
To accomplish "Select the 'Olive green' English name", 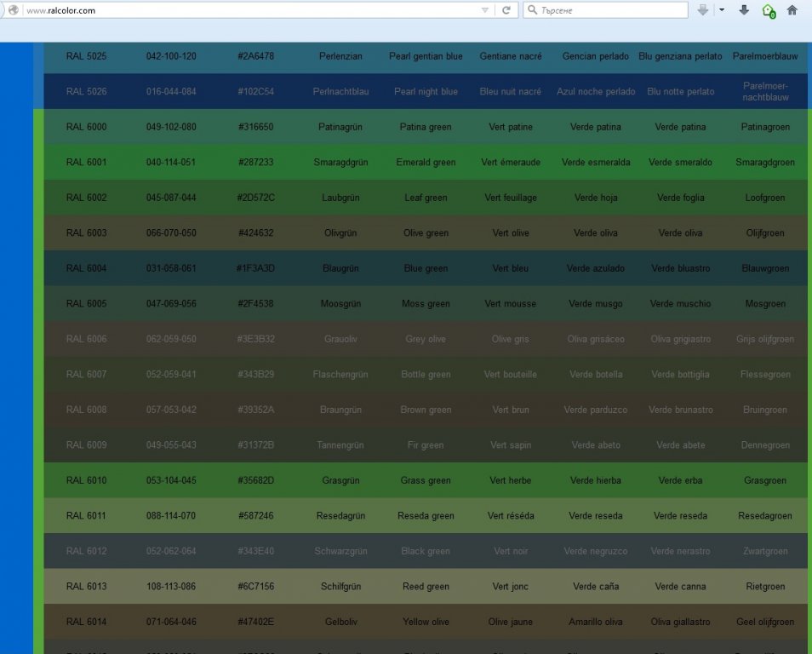I will pos(426,233).
